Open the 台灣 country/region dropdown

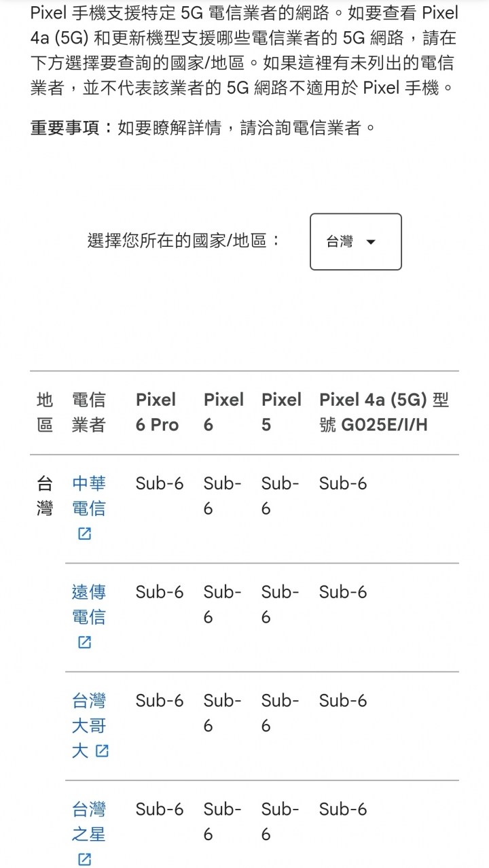tap(355, 242)
